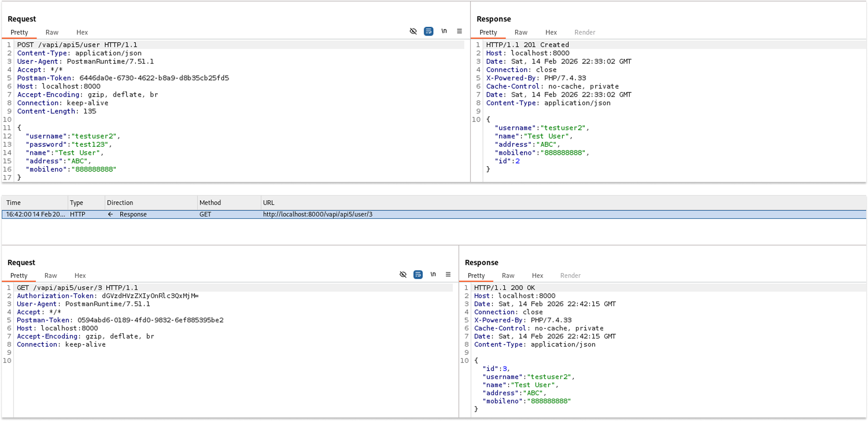Open the bottom Request editor options menu
This screenshot has height=421, width=868.
pyautogui.click(x=448, y=274)
